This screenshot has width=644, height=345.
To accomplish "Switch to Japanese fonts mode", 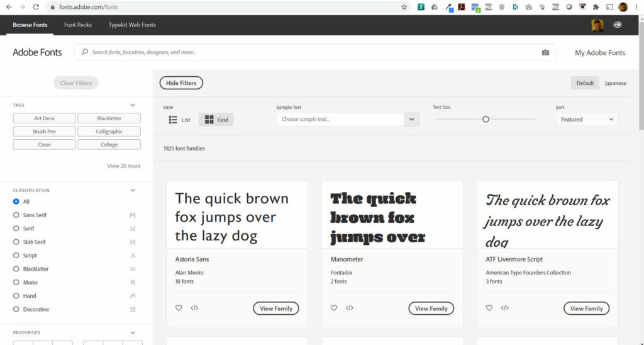I will pos(615,83).
